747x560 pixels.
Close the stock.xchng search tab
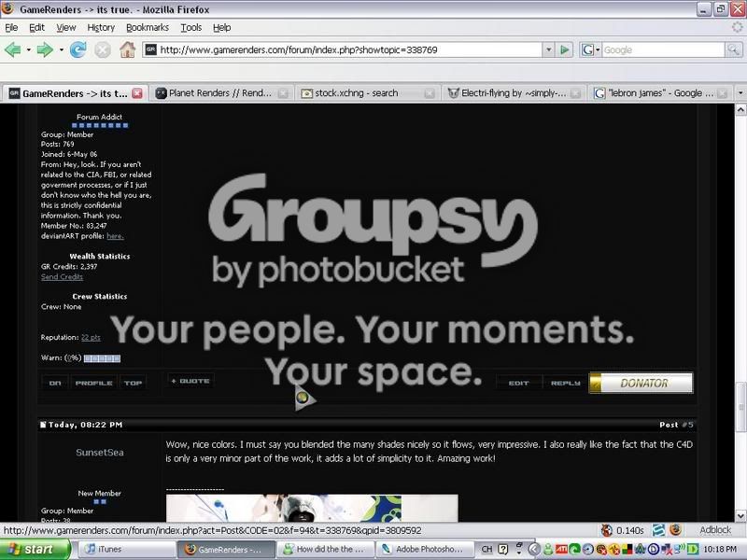click(x=430, y=93)
